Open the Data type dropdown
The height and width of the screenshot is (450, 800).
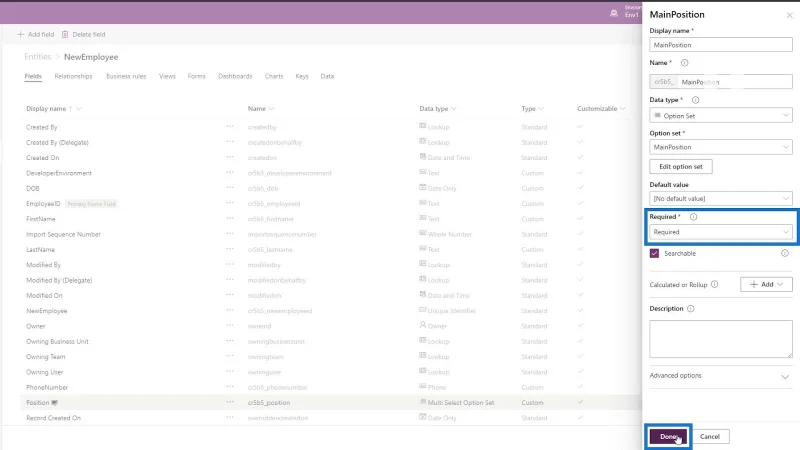pyautogui.click(x=720, y=116)
